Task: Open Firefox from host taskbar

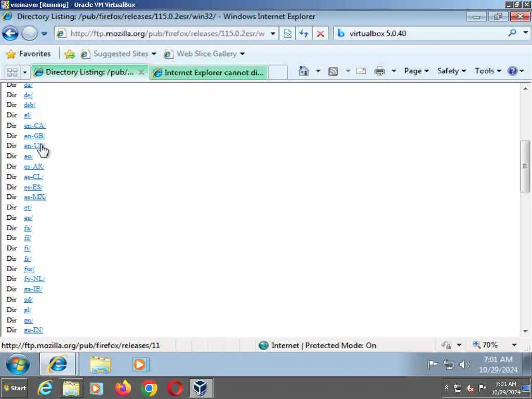Action: pyautogui.click(x=123, y=388)
